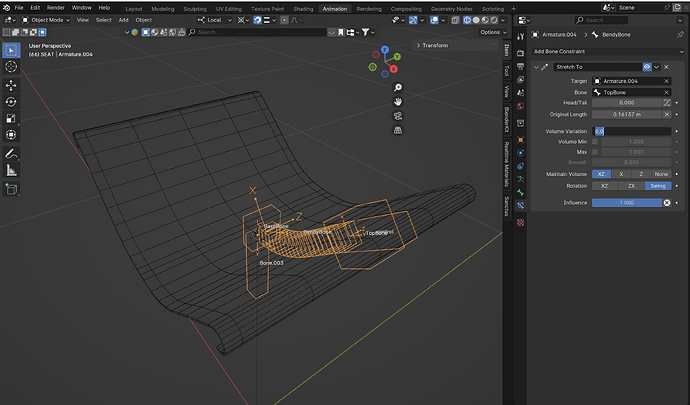The width and height of the screenshot is (690, 405).
Task: Set Rotation to Swing
Action: [658, 186]
